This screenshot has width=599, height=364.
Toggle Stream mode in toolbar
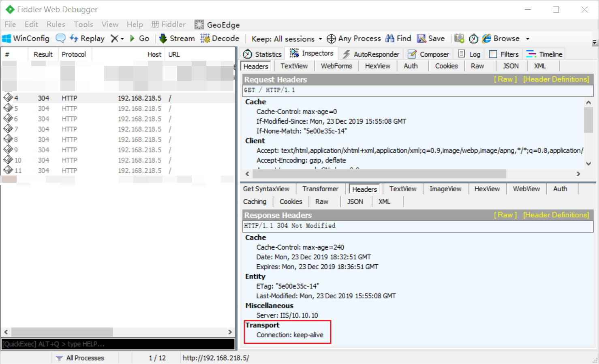pyautogui.click(x=177, y=39)
